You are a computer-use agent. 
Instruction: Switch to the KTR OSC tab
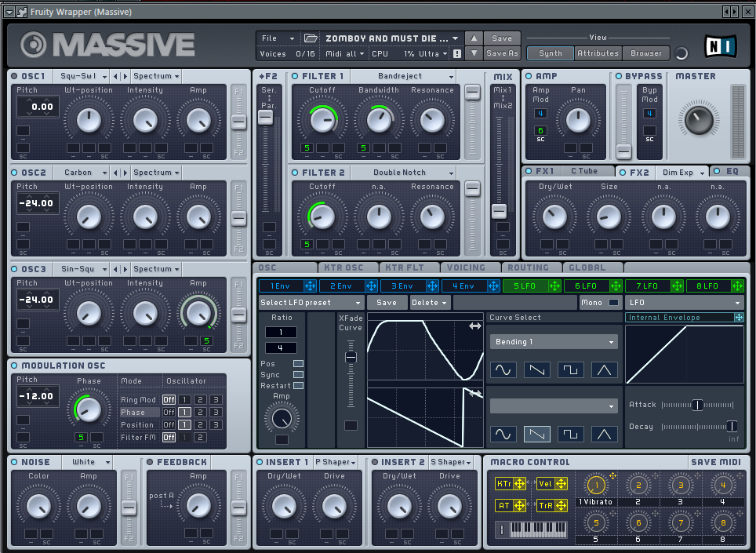[350, 267]
